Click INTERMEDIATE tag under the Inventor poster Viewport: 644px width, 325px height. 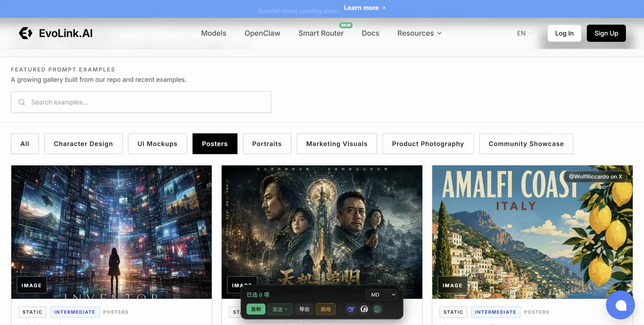[x=75, y=312]
